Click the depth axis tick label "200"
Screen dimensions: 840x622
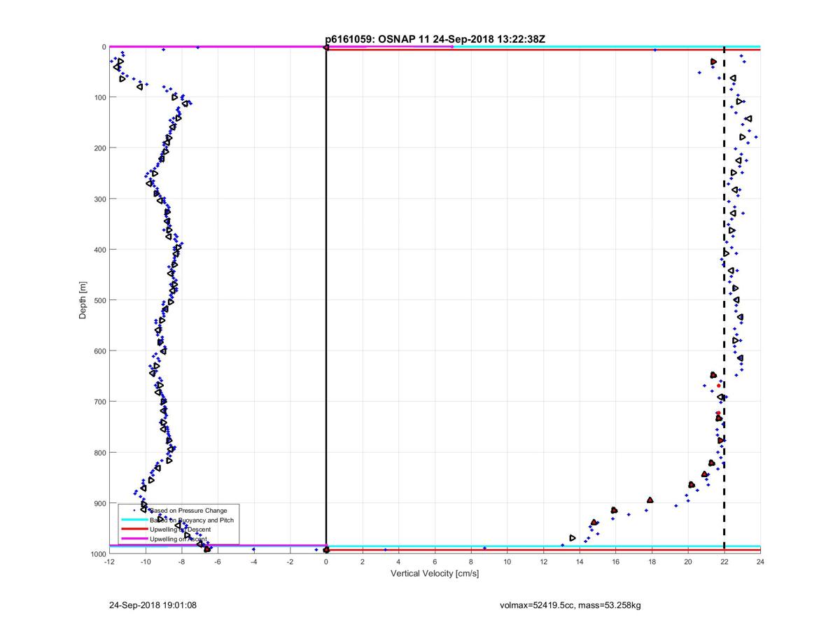click(x=100, y=148)
